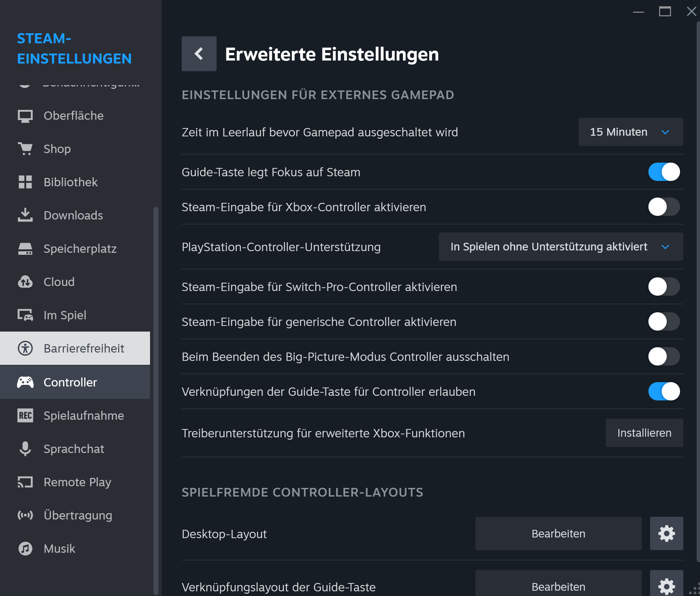This screenshot has width=700, height=596.
Task: Select Bibliothek in sidebar
Action: pyautogui.click(x=75, y=182)
